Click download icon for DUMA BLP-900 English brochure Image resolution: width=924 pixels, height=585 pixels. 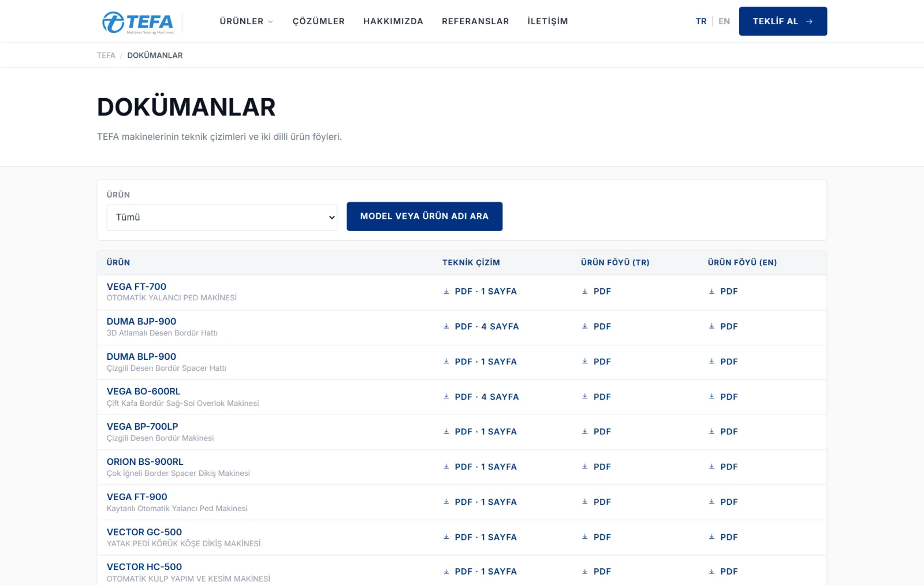712,362
